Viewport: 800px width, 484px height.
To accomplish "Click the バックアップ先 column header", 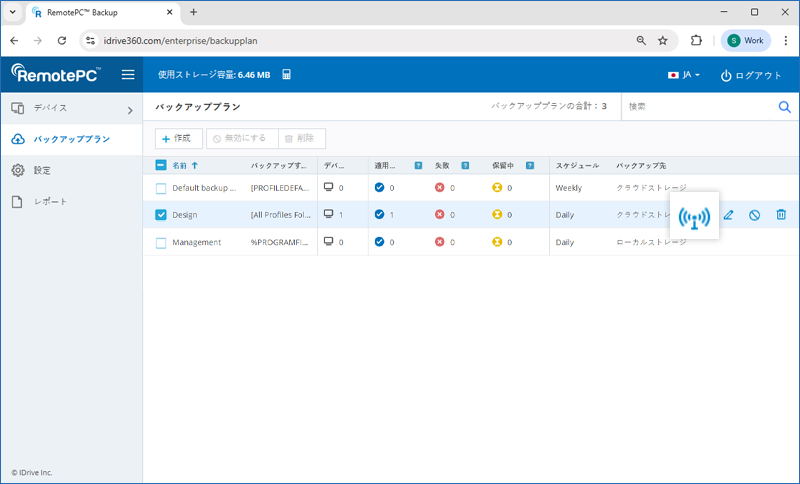I will (641, 165).
